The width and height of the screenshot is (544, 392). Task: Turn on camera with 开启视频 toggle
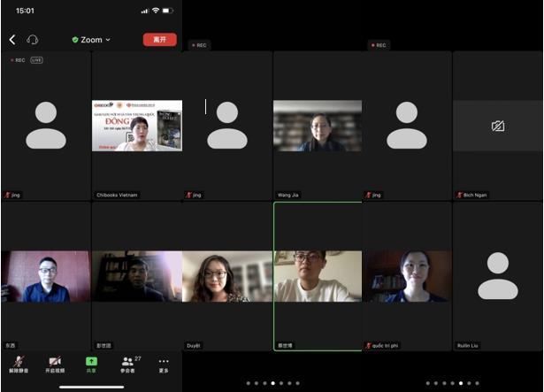click(55, 364)
